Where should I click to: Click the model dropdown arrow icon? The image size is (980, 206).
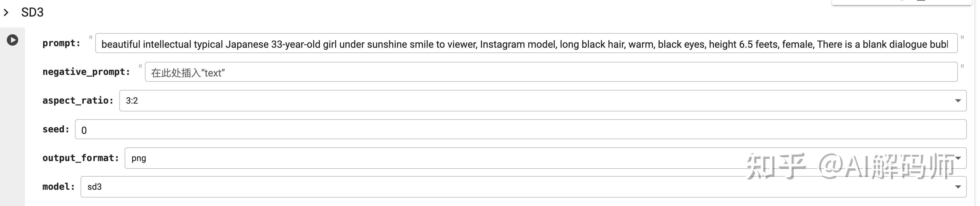(x=958, y=187)
